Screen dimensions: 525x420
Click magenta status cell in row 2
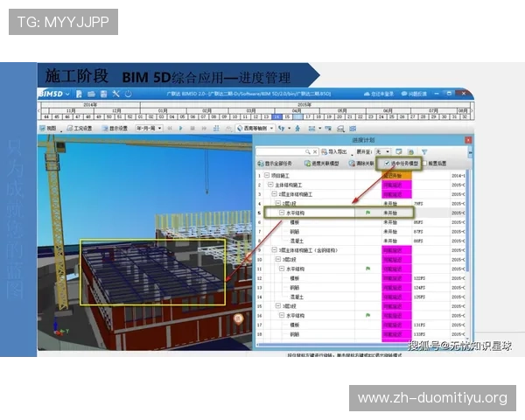coord(396,185)
